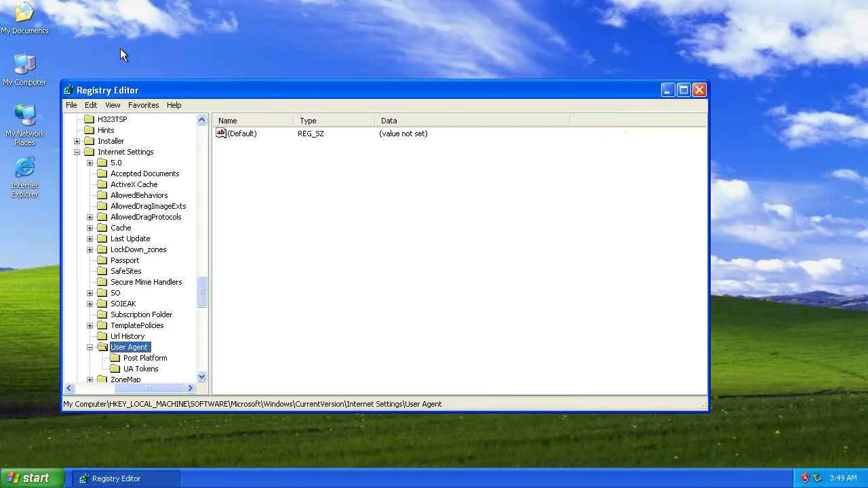This screenshot has height=488, width=868.
Task: Click the Data column header
Action: (472, 121)
